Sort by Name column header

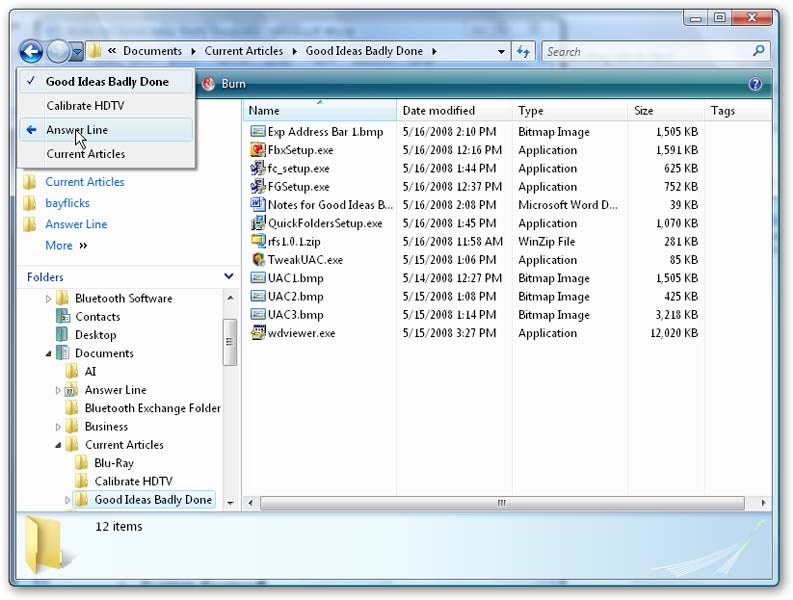point(320,110)
